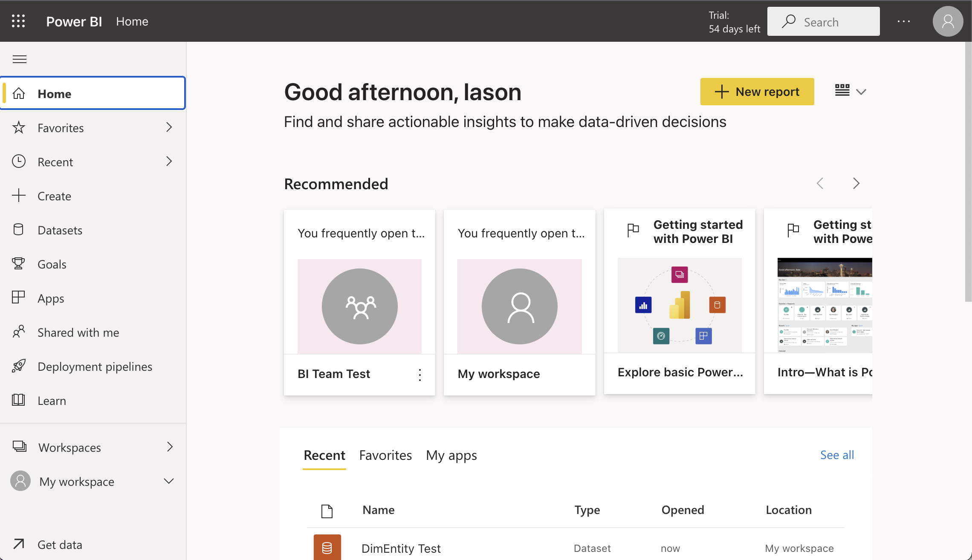Click the My workspace avatar icon in sidebar

[x=20, y=481]
